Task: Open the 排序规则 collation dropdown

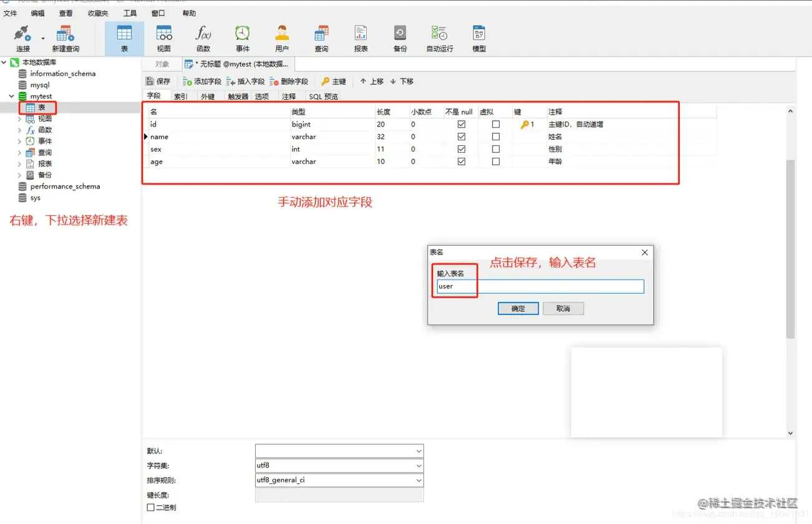Action: 418,480
